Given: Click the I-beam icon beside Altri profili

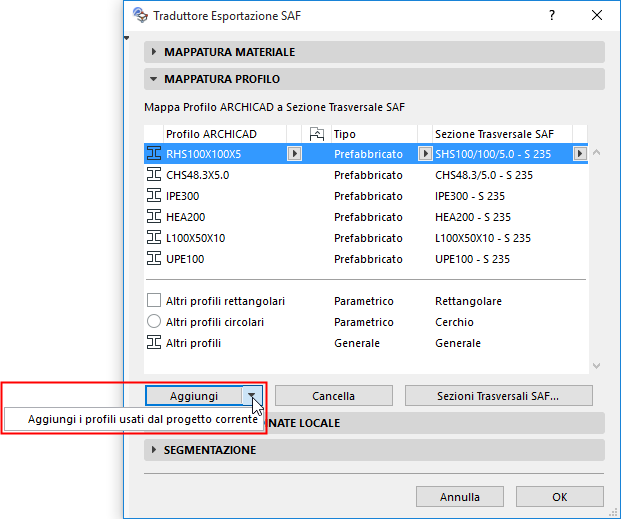Looking at the screenshot, I should coord(154,343).
